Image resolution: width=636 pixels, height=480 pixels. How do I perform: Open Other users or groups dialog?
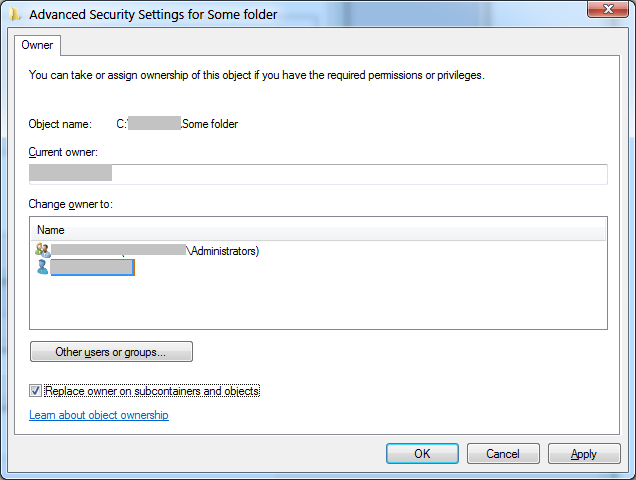(x=111, y=352)
